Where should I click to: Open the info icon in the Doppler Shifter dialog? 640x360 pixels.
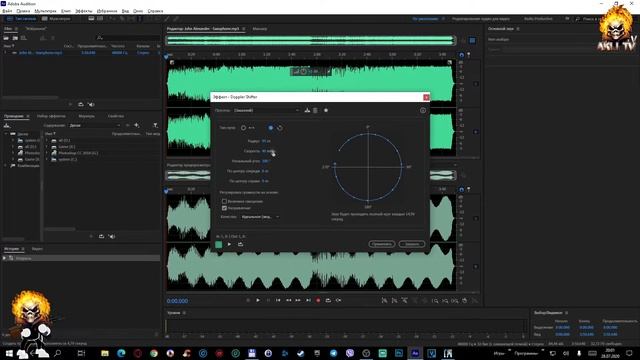point(423,110)
